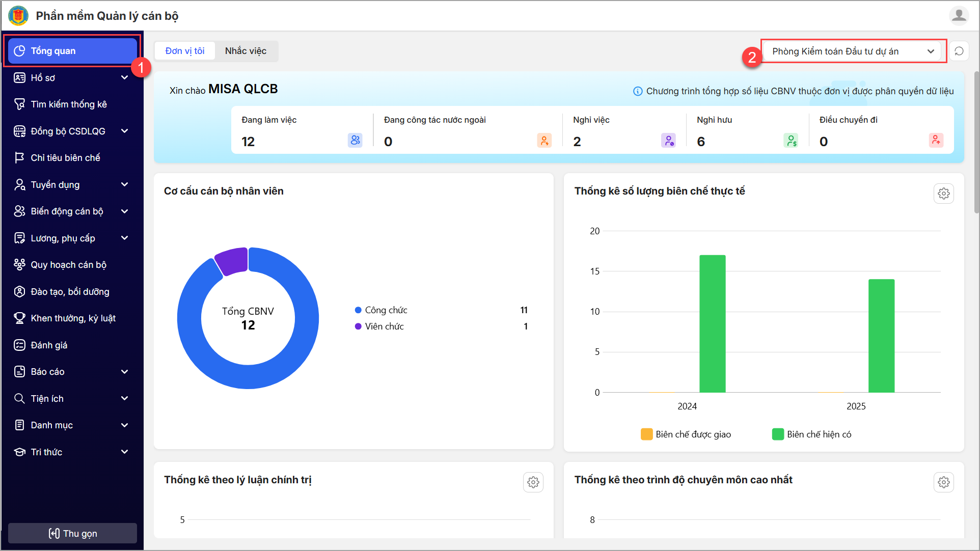Open settings gear for Thống kê biên chế chart
The height and width of the screenshot is (551, 980).
pos(943,194)
